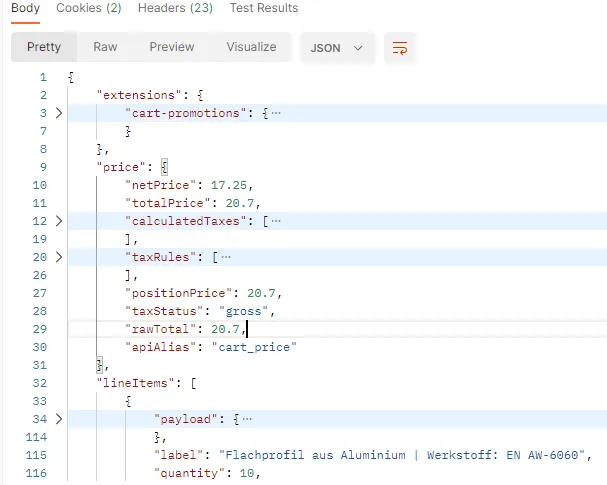Switch to the Raw view

105,47
